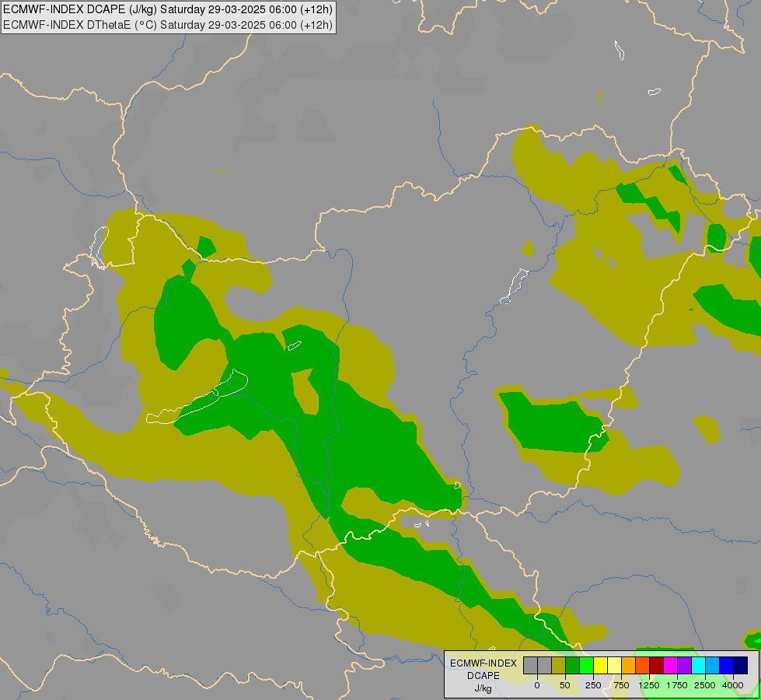Click the legend value label 1750

(676, 685)
